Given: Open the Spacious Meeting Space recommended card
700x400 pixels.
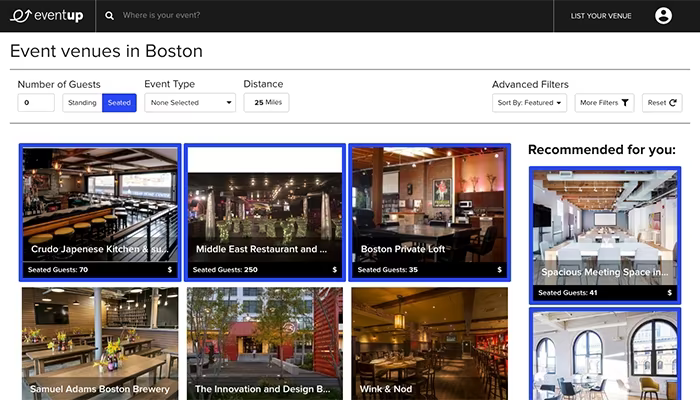Looking at the screenshot, I should point(605,236).
